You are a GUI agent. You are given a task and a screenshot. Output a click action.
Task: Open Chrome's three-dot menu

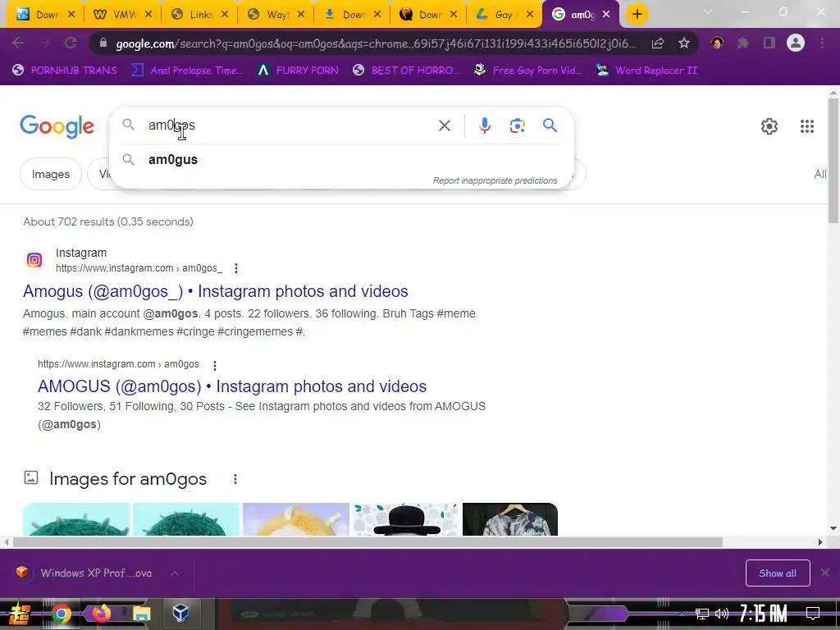tap(822, 43)
